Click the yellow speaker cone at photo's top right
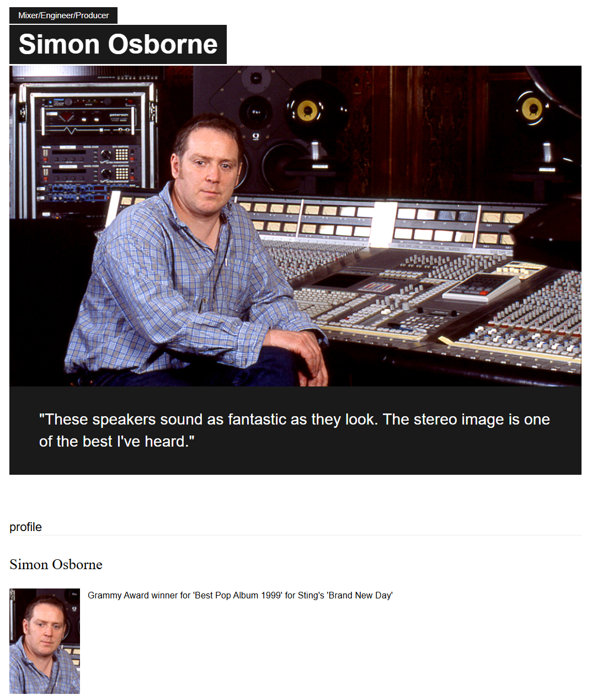This screenshot has height=700, width=592. click(532, 108)
